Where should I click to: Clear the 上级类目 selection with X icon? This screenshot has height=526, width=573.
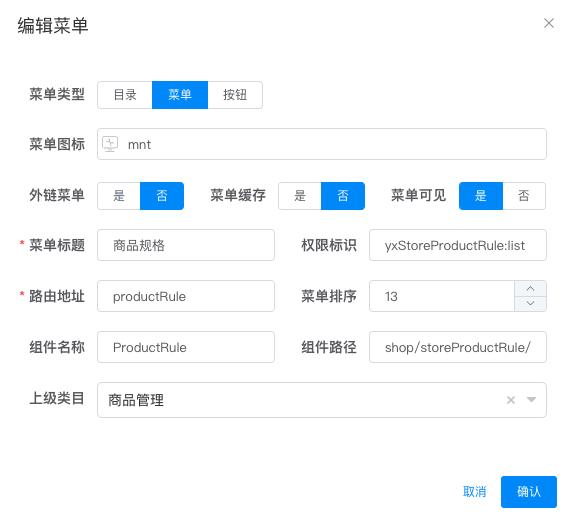[x=511, y=400]
